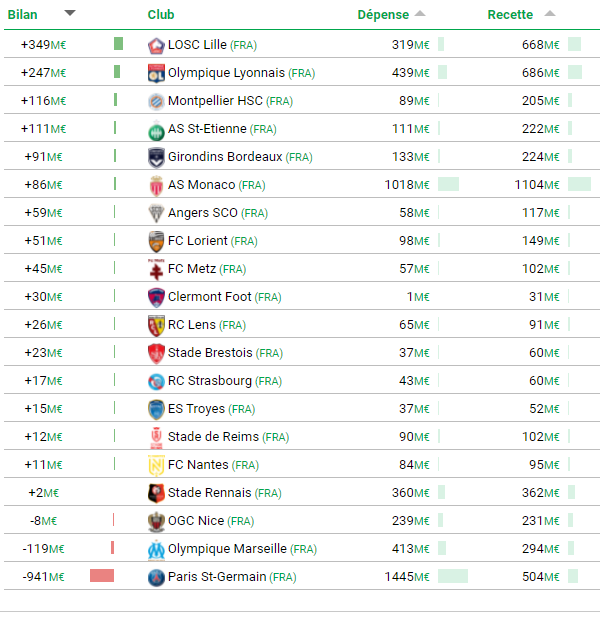Screen dimensions: 600x618
Task: Click the AS Monaco crest icon
Action: [155, 185]
